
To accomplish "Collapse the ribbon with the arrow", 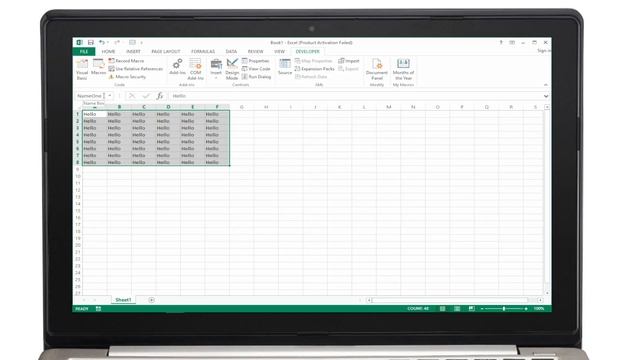I will coord(546,85).
